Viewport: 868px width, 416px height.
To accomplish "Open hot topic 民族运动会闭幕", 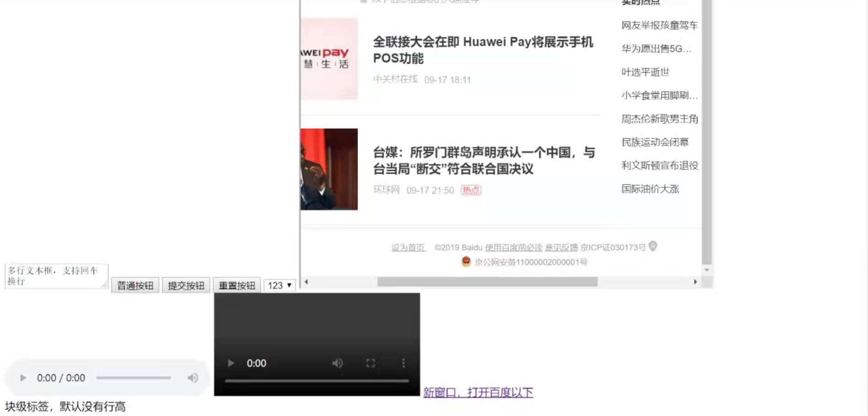I will click(x=655, y=142).
